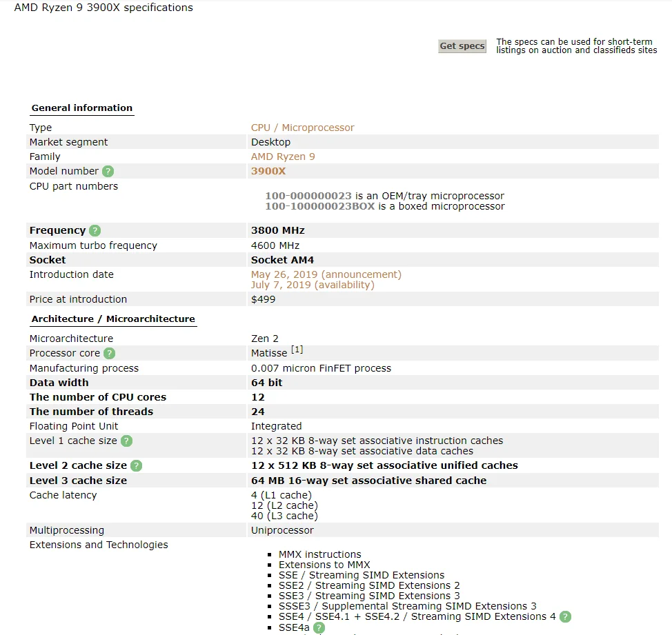Click the Socket AM4 value
The height and width of the screenshot is (635, 672).
coord(282,260)
